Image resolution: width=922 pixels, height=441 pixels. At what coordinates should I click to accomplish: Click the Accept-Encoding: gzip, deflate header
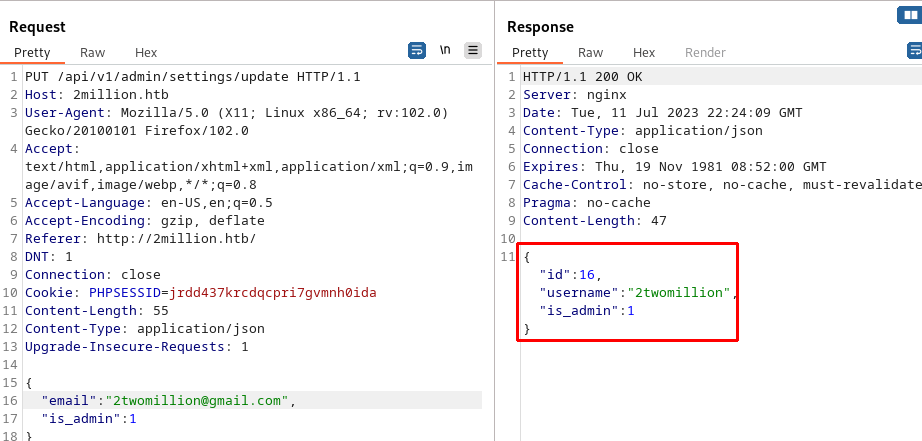coord(145,221)
